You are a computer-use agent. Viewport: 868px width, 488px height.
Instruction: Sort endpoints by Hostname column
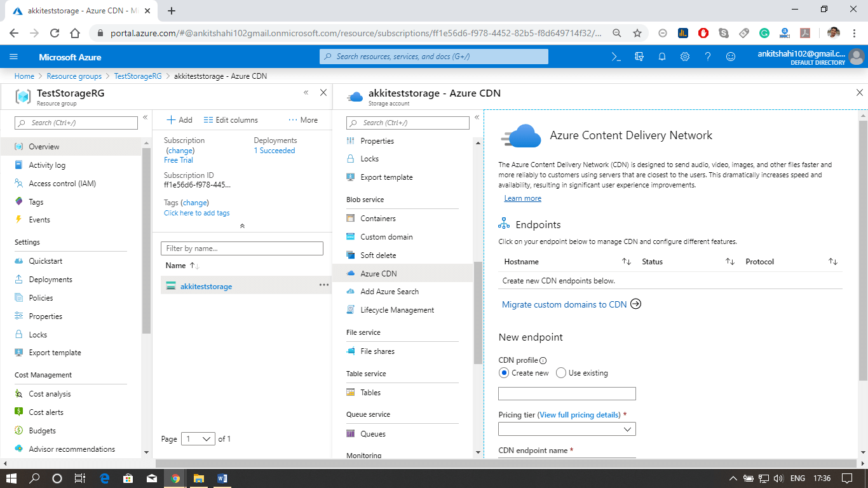tap(626, 262)
